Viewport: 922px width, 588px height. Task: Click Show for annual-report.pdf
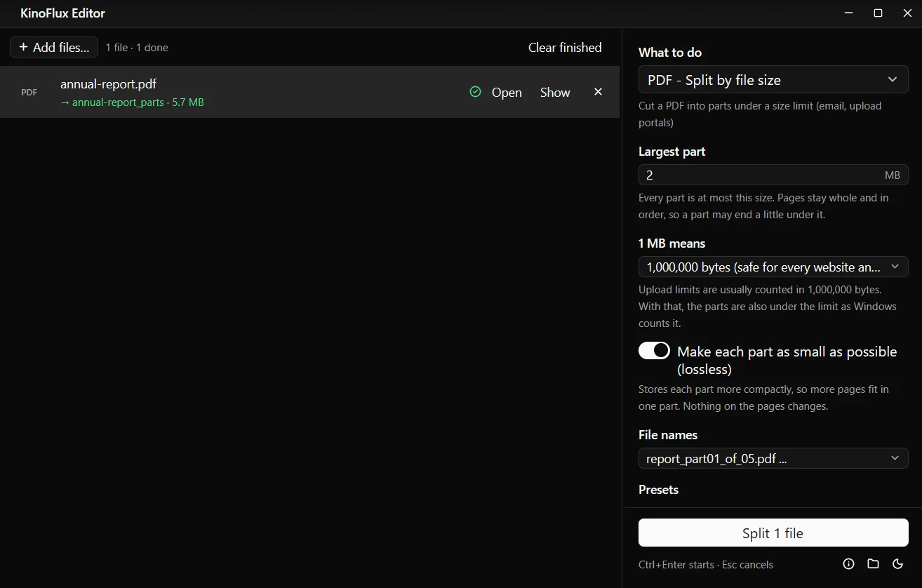[x=555, y=93]
